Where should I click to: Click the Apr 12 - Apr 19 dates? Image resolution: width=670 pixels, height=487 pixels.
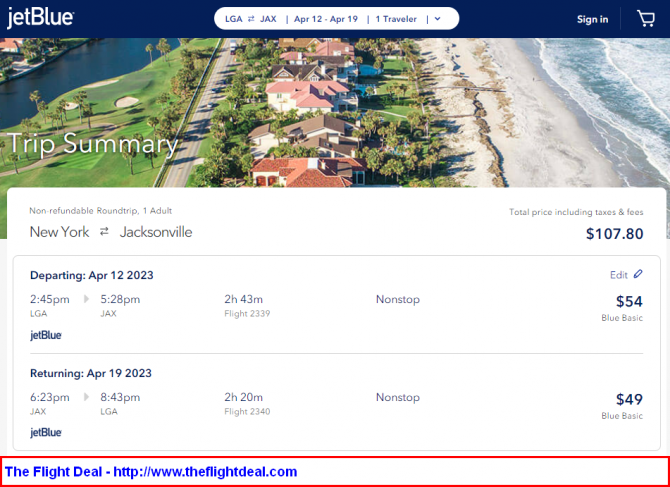pyautogui.click(x=326, y=19)
